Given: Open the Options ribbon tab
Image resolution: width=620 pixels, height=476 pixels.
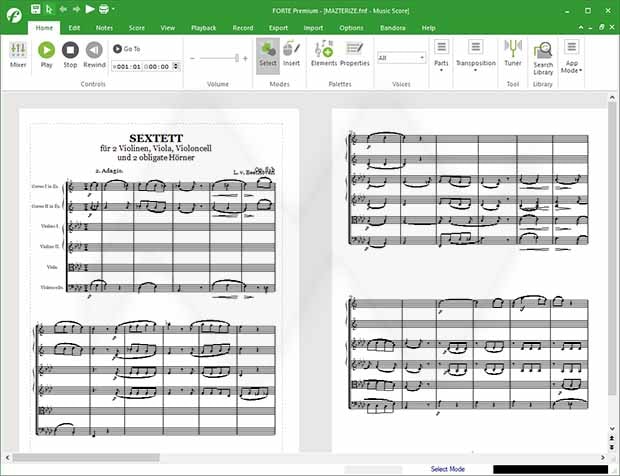Looking at the screenshot, I should [x=351, y=28].
